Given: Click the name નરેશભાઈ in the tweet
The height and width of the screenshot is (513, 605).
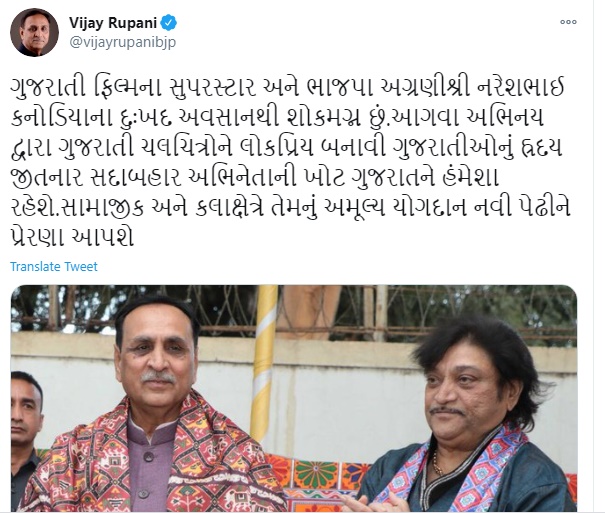Looking at the screenshot, I should pyautogui.click(x=521, y=88).
